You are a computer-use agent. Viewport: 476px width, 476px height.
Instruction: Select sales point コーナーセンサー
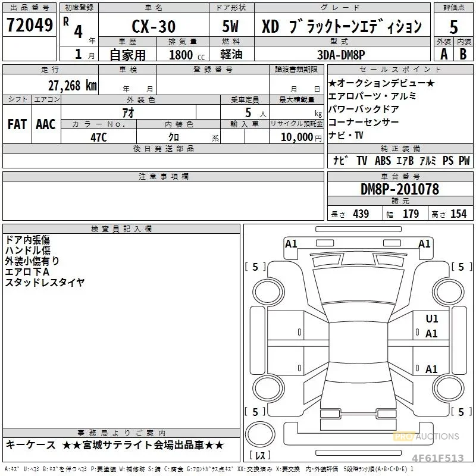coord(364,122)
